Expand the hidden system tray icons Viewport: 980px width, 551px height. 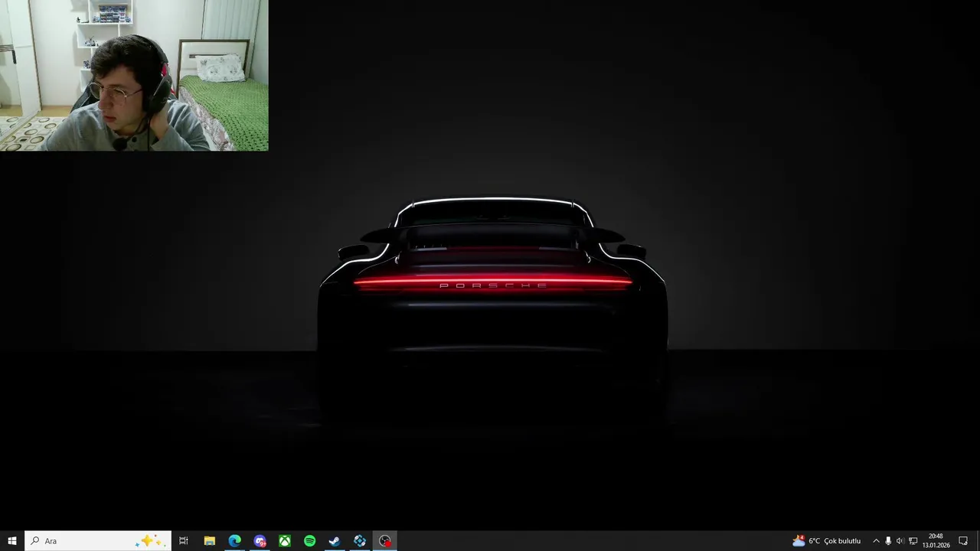[876, 541]
